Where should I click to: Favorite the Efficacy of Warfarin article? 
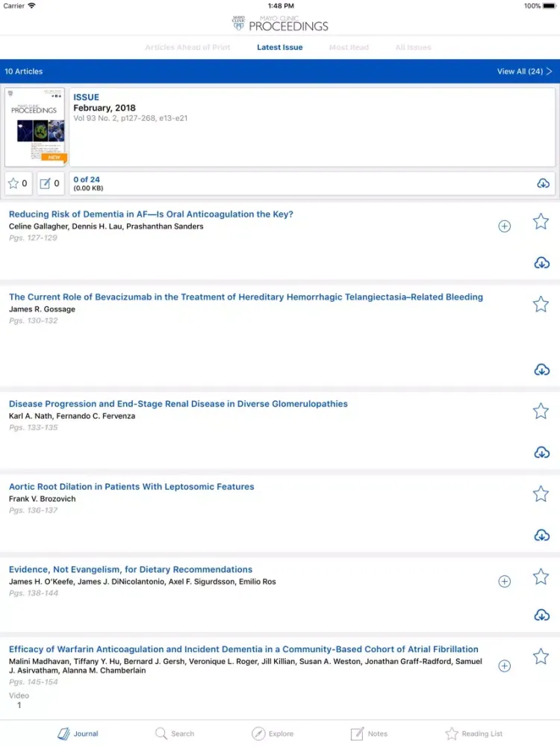tap(541, 657)
